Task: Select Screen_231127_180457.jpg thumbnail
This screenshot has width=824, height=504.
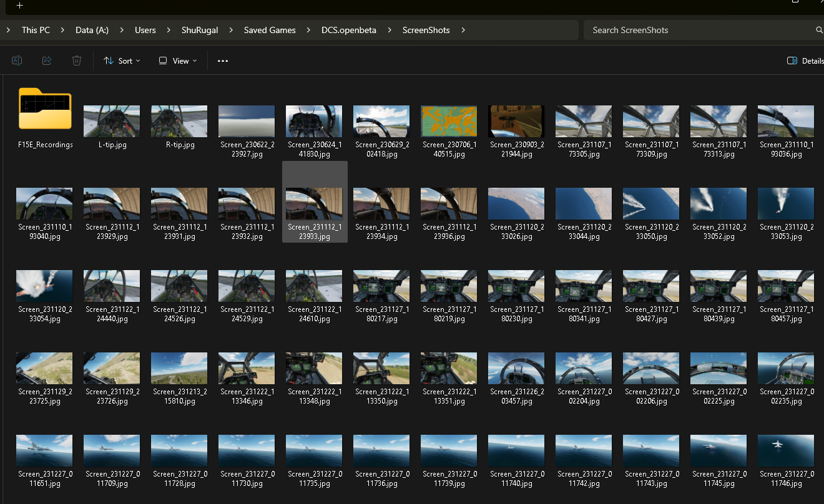Action: tap(786, 286)
